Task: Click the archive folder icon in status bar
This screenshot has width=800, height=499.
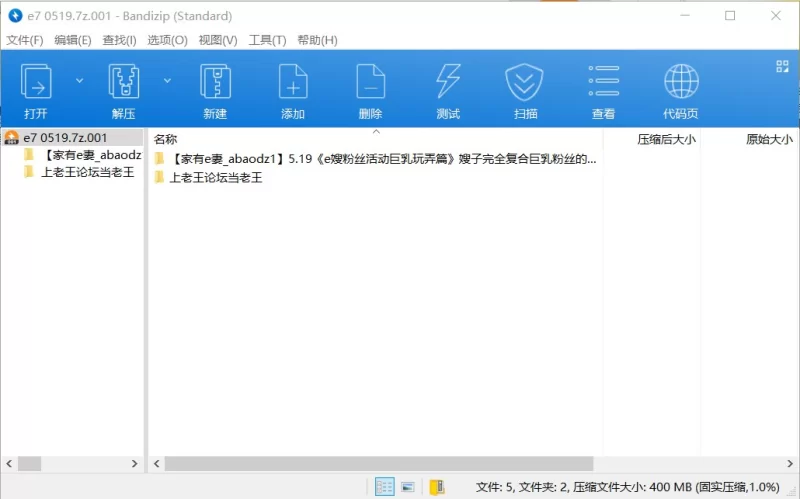Action: (437, 487)
